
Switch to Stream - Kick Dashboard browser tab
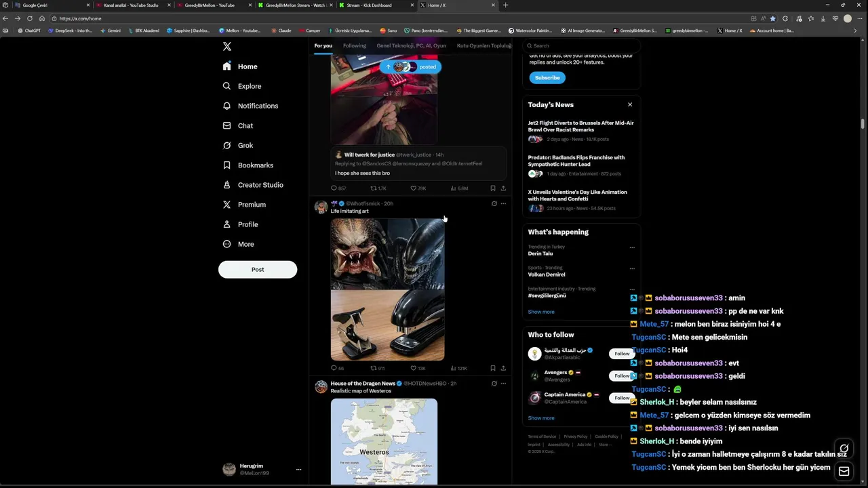pyautogui.click(x=376, y=5)
